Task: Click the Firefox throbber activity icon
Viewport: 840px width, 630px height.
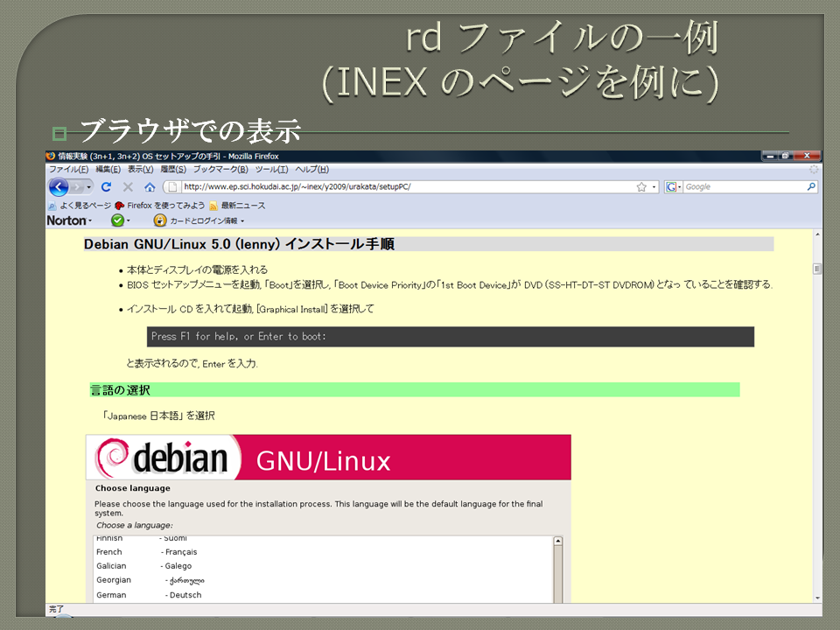Action: [x=814, y=169]
